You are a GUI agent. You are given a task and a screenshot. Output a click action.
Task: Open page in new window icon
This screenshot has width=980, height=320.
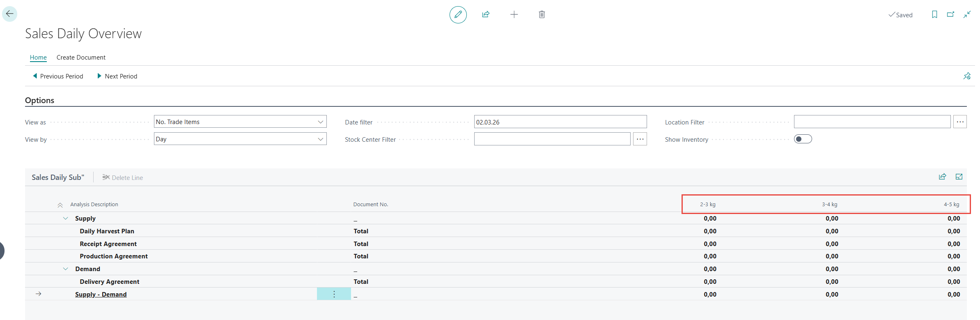950,15
